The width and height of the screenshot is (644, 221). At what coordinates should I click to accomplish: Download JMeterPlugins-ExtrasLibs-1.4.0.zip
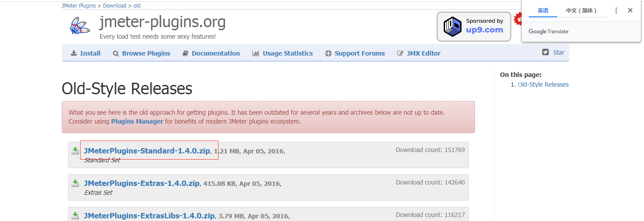(149, 216)
